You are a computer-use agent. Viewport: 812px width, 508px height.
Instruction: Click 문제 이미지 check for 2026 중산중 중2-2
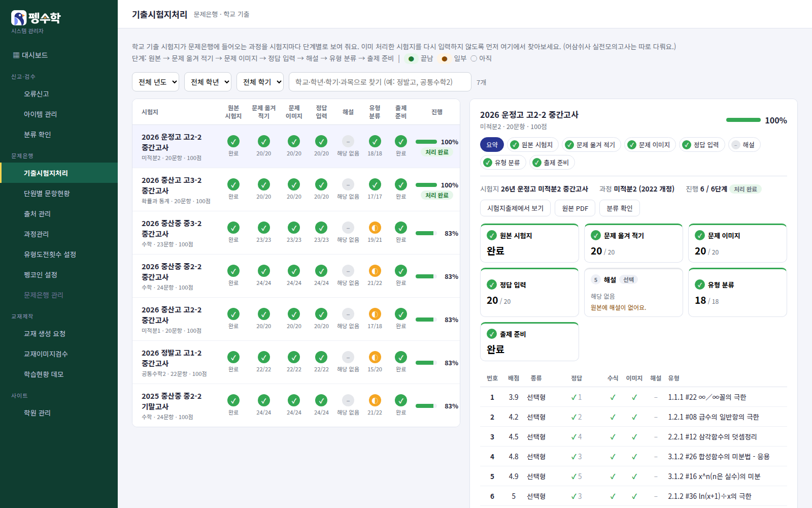pos(294,271)
